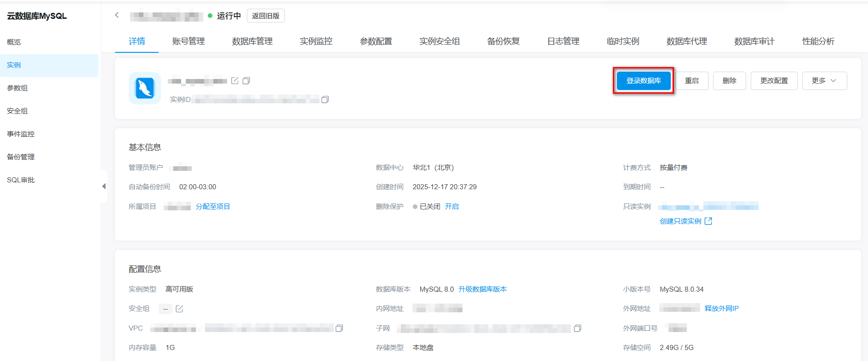
Task: Open the 临时实例 tab
Action: 623,41
